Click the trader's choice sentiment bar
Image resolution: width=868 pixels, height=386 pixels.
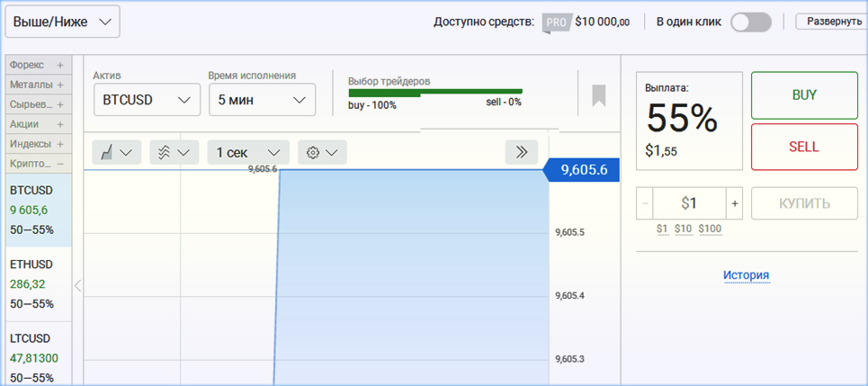(434, 92)
